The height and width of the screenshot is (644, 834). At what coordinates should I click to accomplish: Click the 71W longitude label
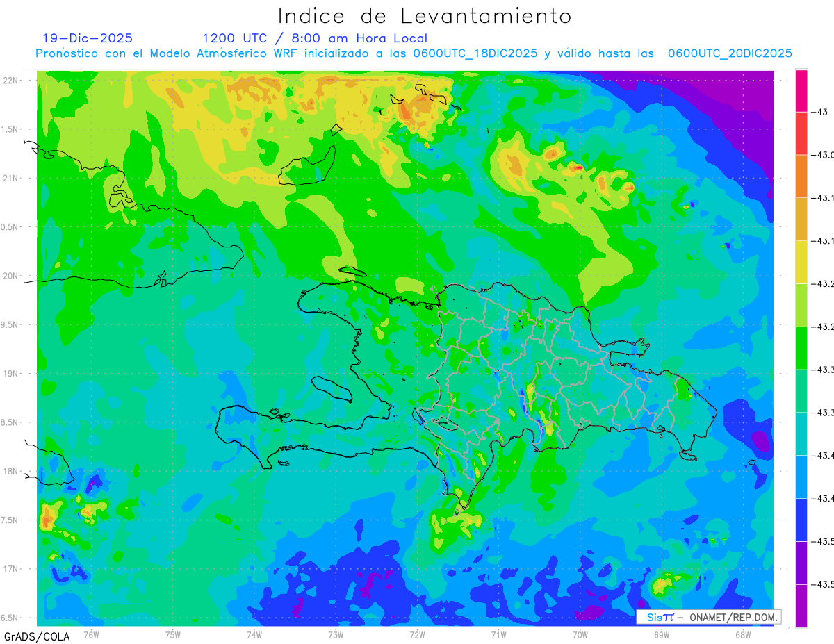498,635
